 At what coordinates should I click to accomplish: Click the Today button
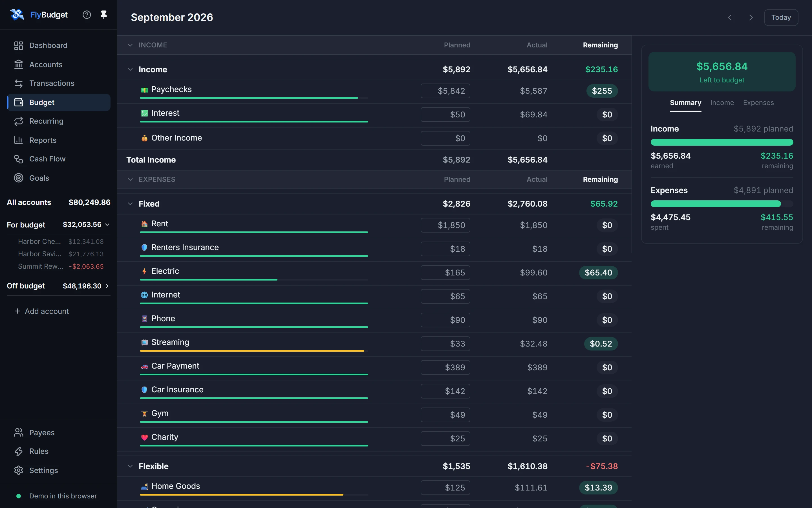click(781, 17)
